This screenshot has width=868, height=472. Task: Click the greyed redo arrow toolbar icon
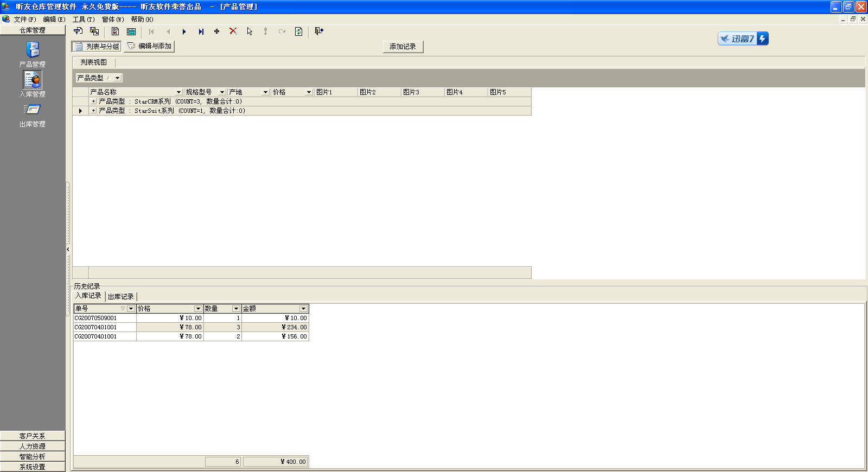click(x=282, y=31)
